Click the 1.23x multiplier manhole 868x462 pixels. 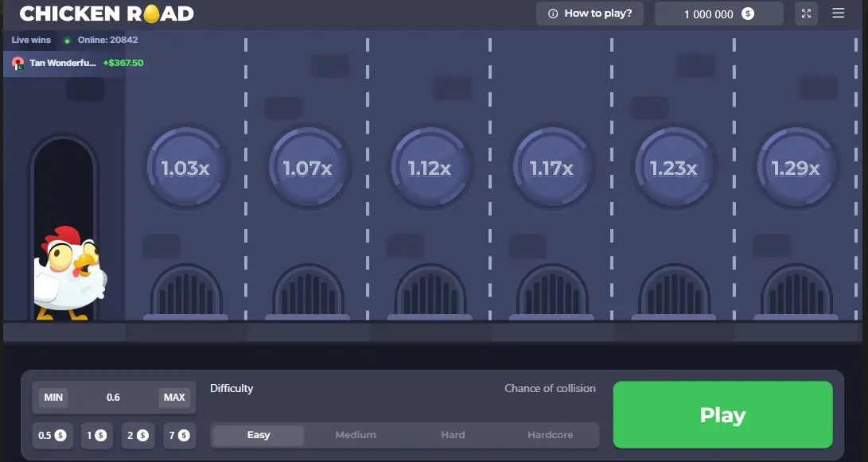674,168
